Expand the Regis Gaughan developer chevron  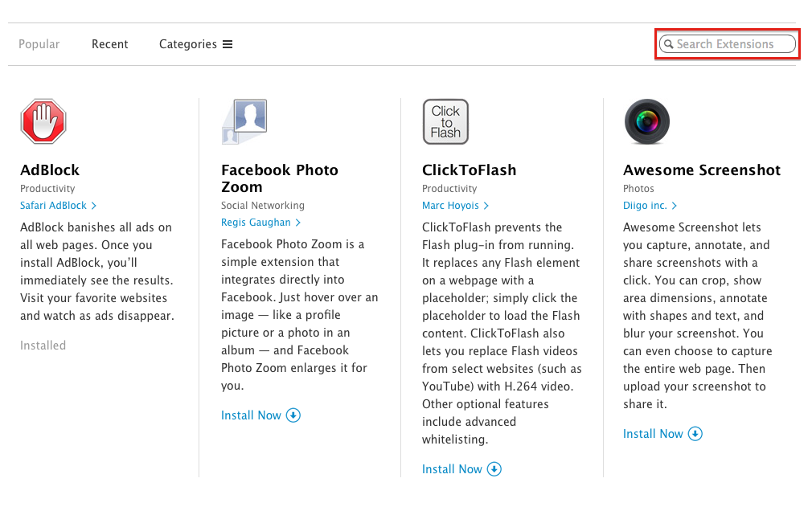point(298,223)
